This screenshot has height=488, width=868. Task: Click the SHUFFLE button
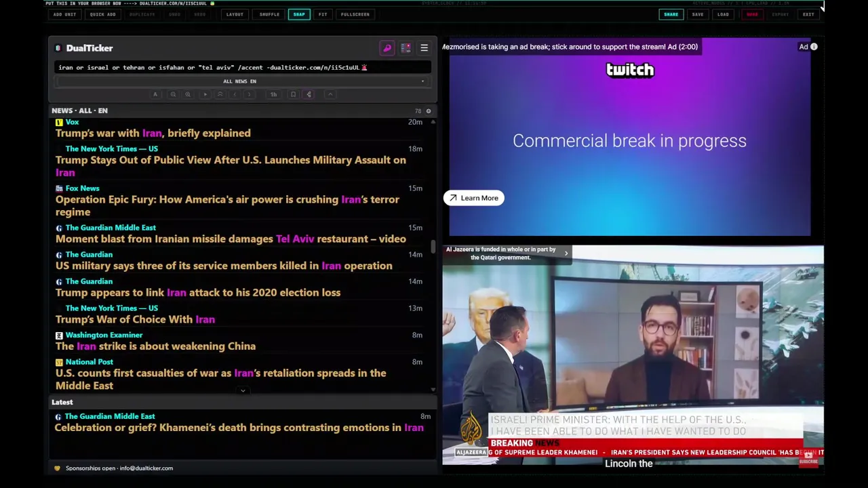(x=269, y=14)
